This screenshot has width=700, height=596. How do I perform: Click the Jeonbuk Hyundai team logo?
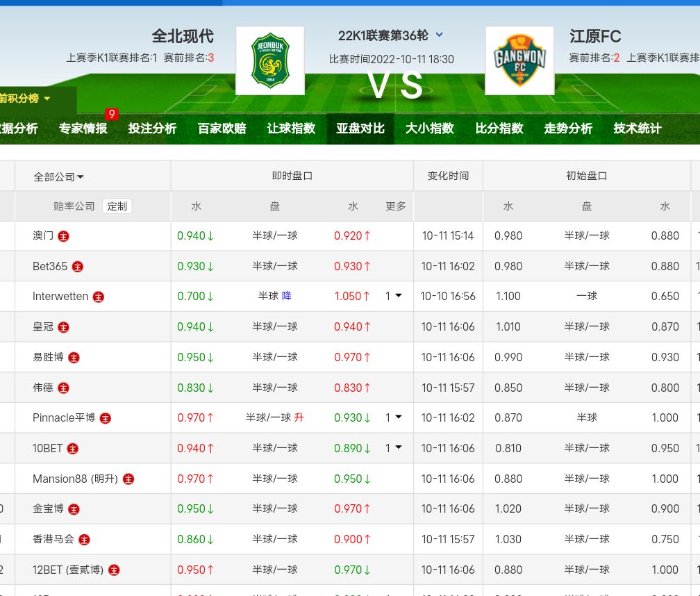269,61
